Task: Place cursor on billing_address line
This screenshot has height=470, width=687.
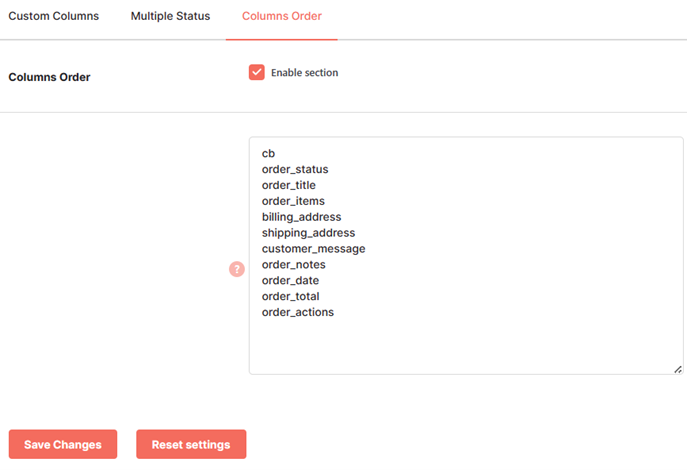Action: pos(301,217)
